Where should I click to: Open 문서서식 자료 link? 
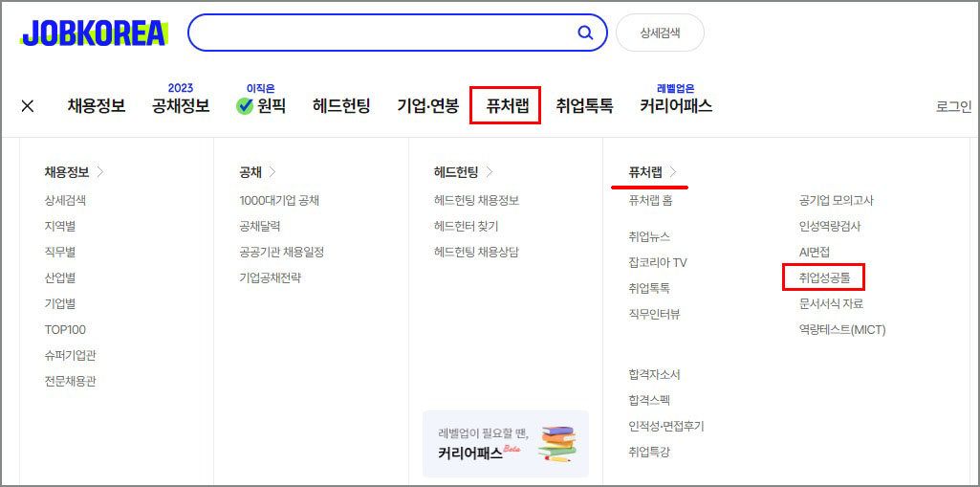831,304
